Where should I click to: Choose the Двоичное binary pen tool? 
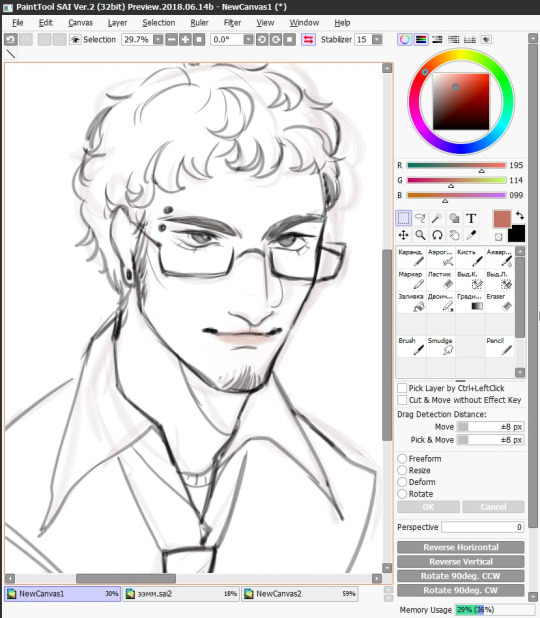click(441, 302)
